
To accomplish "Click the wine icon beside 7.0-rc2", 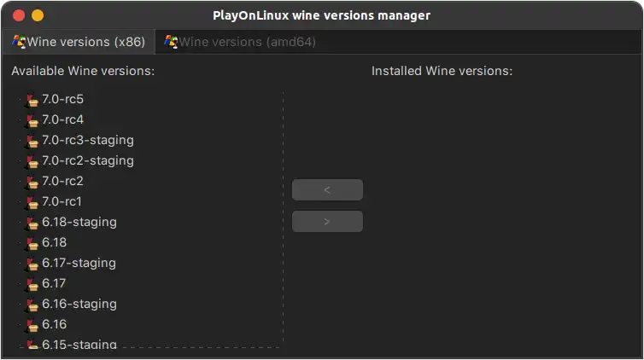I will 32,182.
